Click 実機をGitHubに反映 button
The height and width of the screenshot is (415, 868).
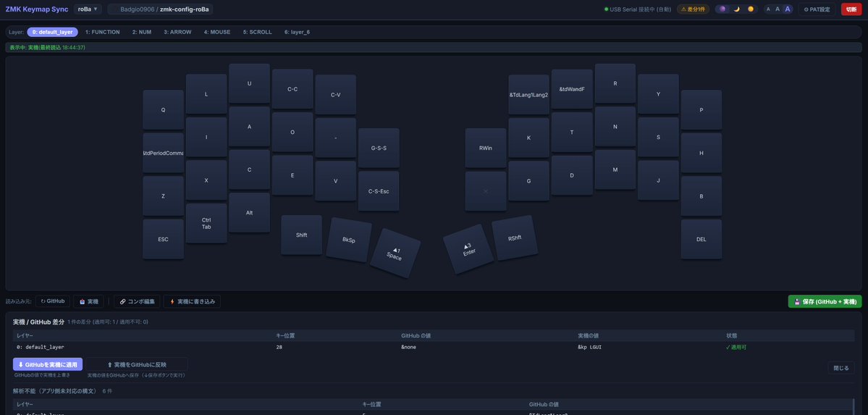point(136,364)
